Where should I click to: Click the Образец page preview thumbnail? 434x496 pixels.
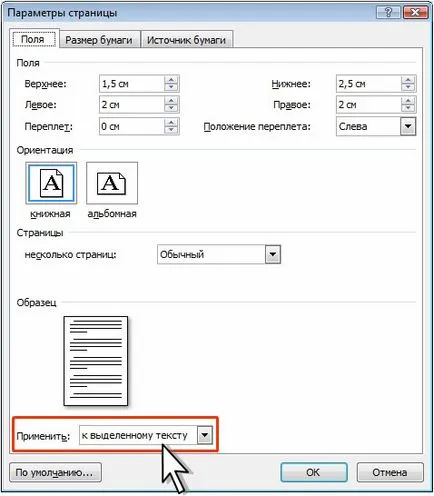[x=96, y=361]
